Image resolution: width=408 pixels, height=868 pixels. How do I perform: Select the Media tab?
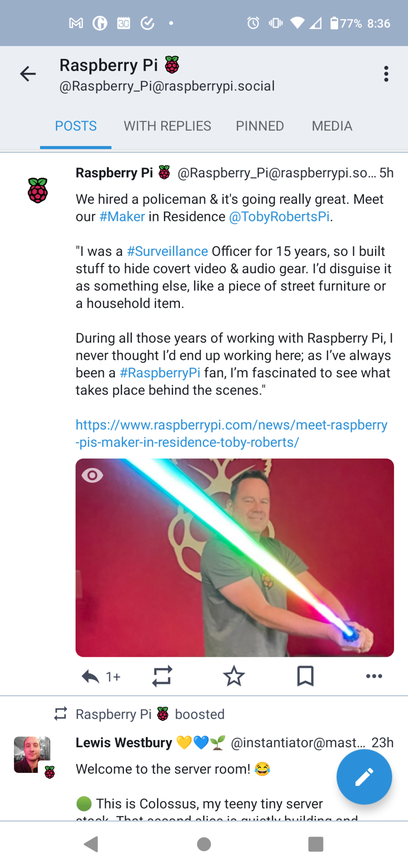point(332,126)
